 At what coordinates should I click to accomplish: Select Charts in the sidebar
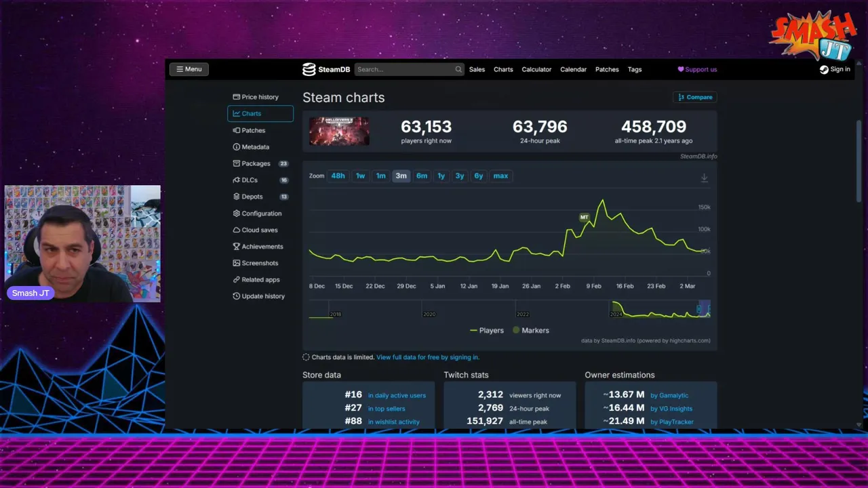pos(260,114)
